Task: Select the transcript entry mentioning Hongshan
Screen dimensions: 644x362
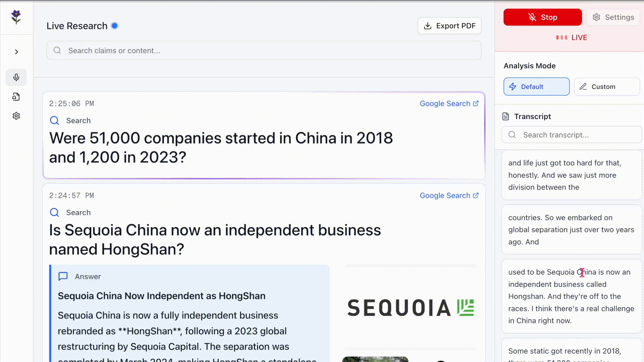Action: click(x=571, y=296)
